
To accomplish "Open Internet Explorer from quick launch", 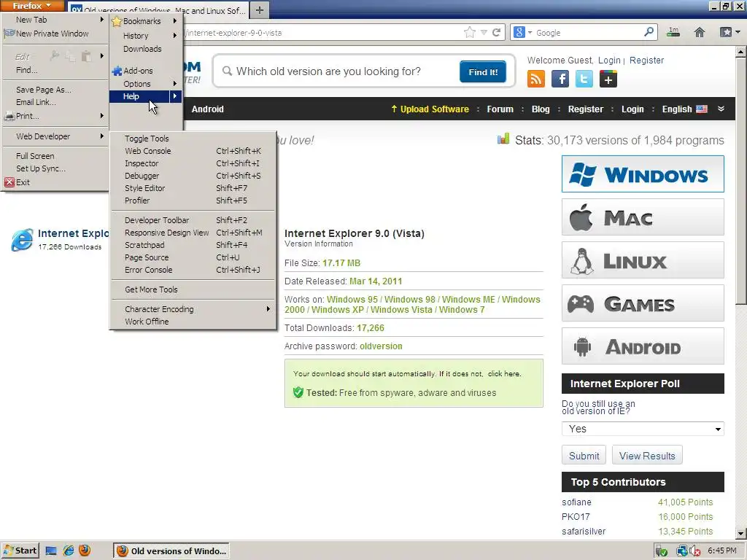I will click(x=69, y=551).
